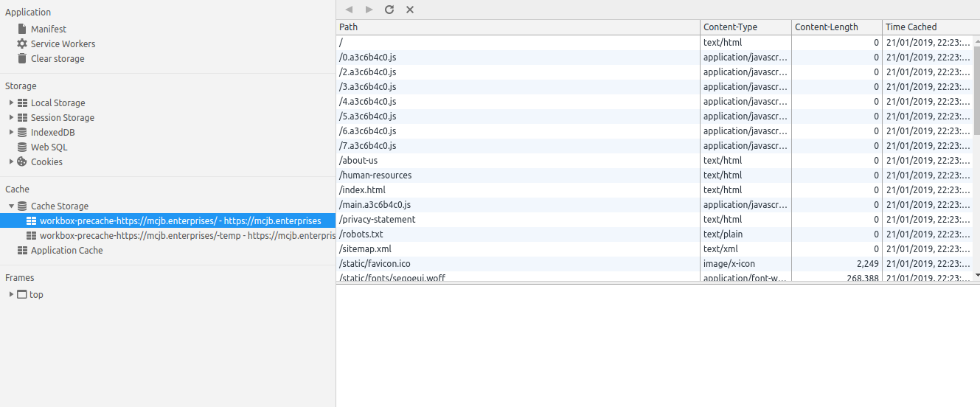Click the Session Storage grid icon
Viewport: 980px width, 407px height.
[x=22, y=117]
